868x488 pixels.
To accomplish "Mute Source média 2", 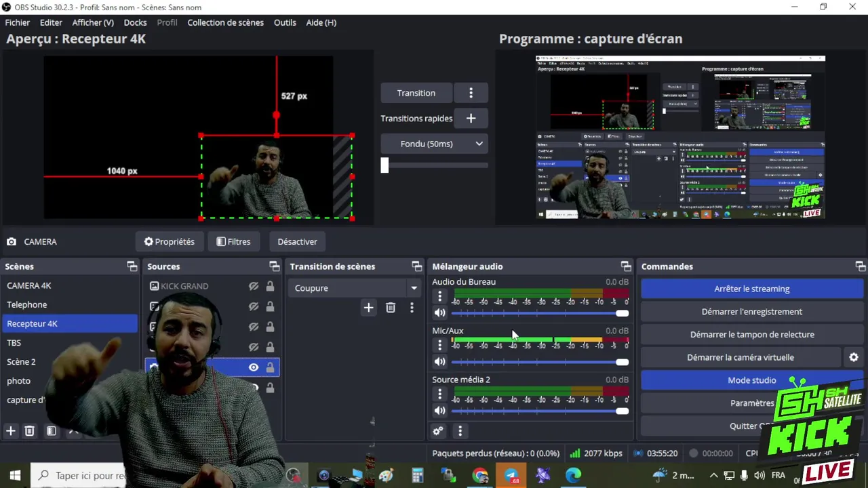I will [439, 411].
